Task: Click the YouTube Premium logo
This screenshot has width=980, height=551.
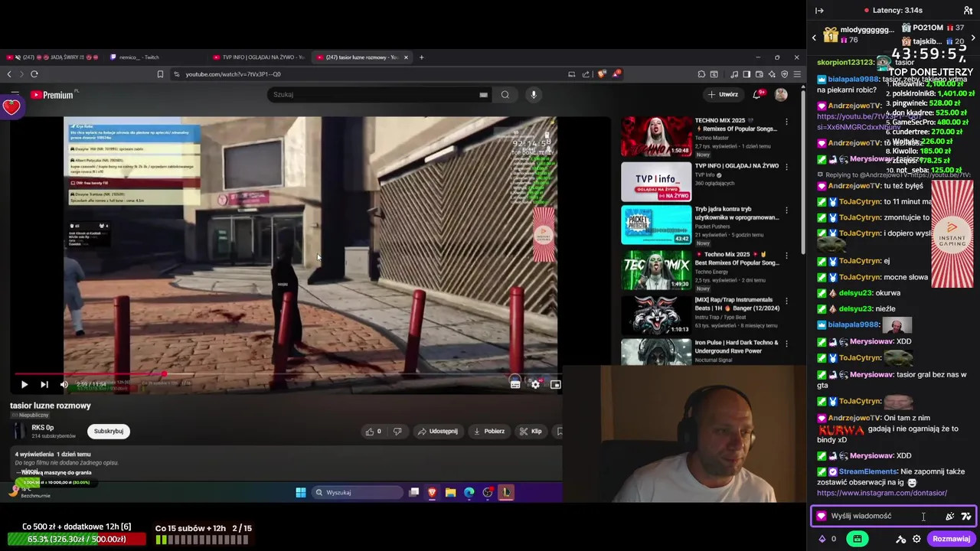Action: (x=52, y=95)
